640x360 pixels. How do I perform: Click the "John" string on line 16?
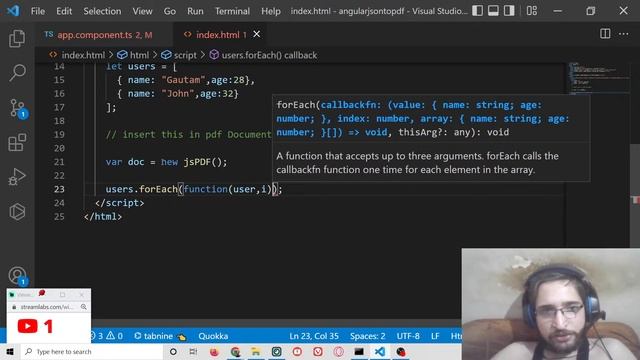(178, 93)
